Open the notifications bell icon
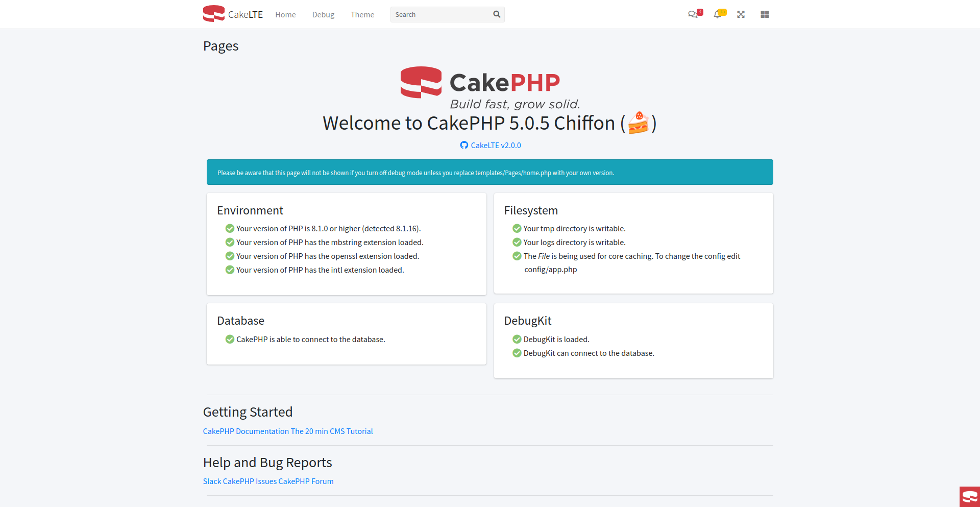 click(x=719, y=14)
